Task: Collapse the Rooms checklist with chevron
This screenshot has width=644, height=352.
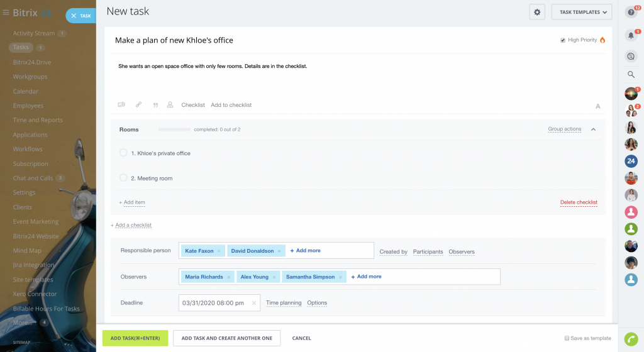Action: tap(593, 129)
